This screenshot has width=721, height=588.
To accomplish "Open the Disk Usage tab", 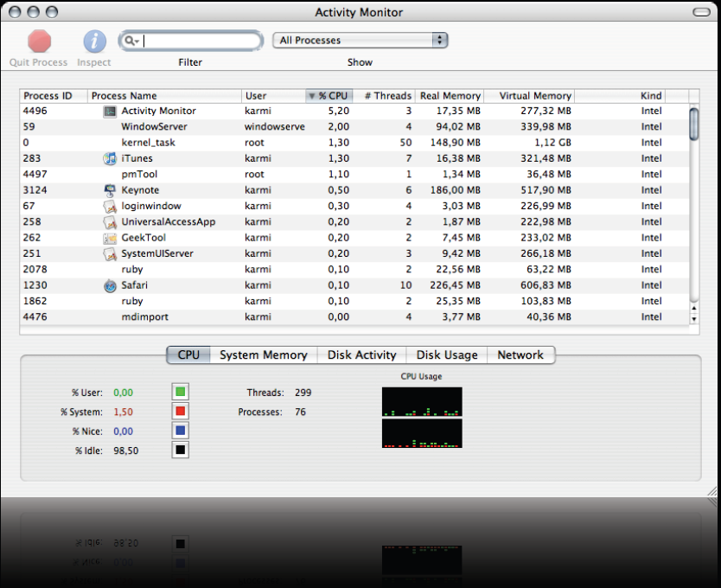I will (447, 355).
